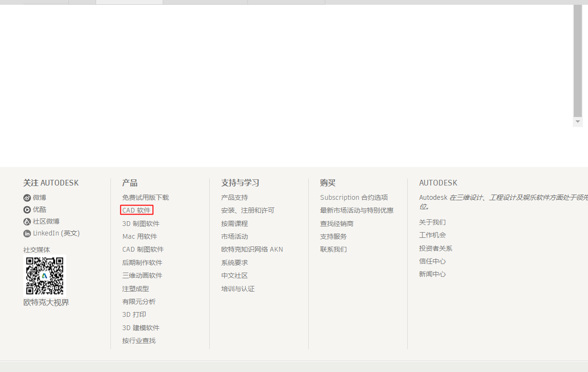Open the 产品支持 link
Screen dimensions: 588x372
tap(235, 197)
